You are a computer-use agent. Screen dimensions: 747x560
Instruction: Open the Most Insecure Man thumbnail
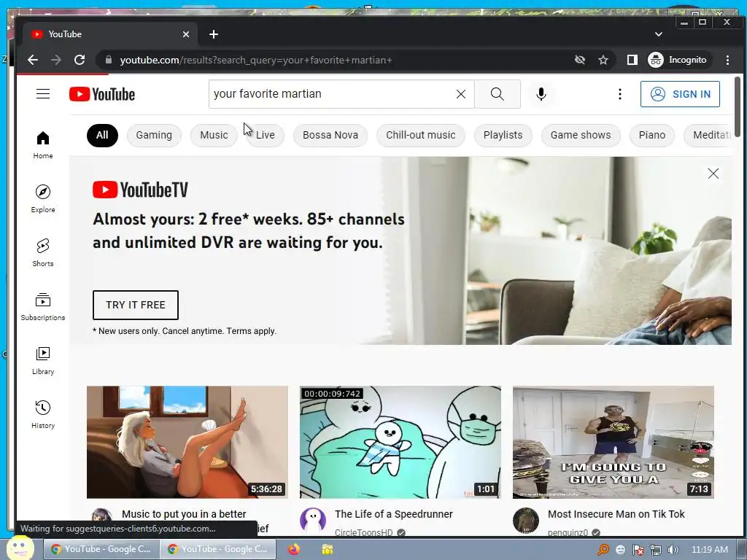click(613, 443)
